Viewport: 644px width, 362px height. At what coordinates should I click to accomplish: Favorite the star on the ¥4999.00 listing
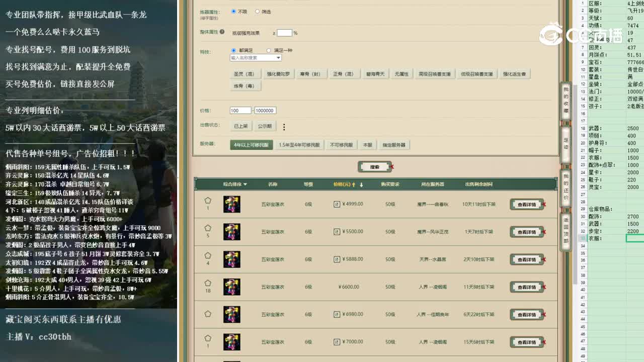[208, 201]
